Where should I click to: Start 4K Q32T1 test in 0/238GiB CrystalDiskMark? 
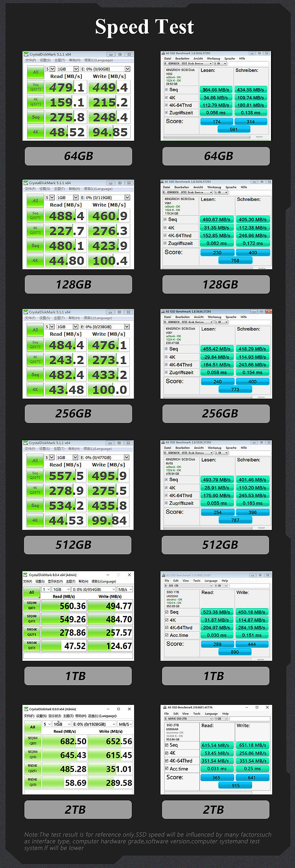click(35, 360)
